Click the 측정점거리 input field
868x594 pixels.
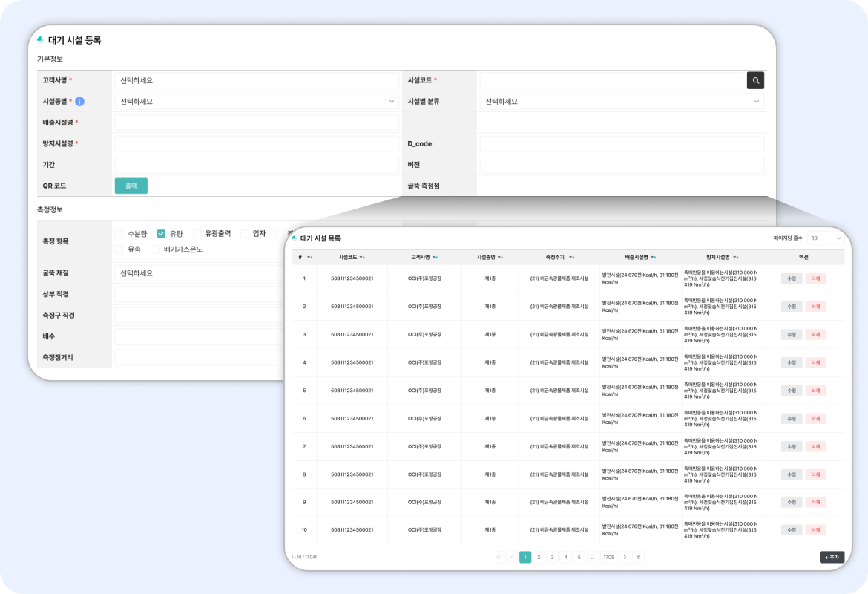coord(200,357)
